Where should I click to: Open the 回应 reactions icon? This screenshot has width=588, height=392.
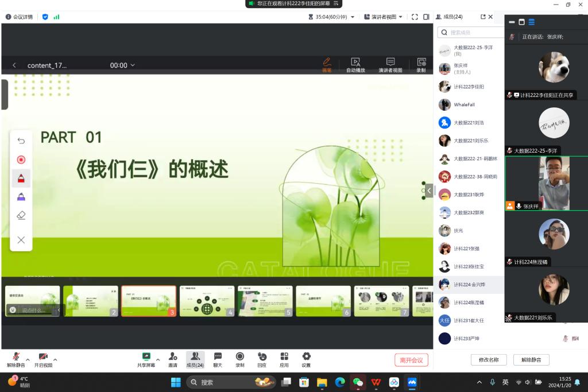pos(262,359)
